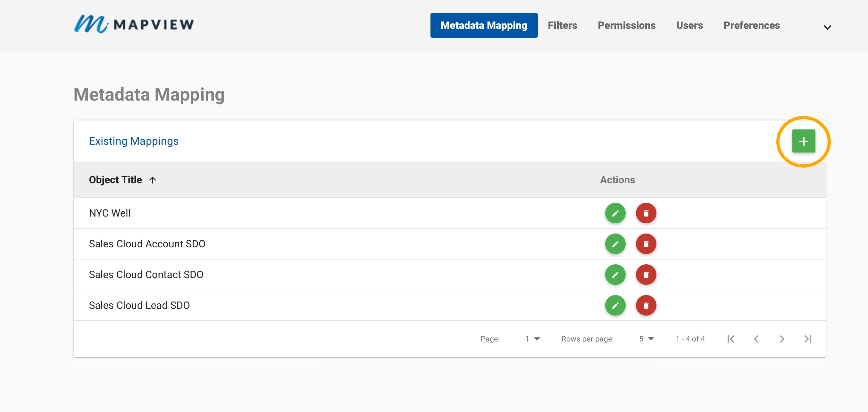Image resolution: width=868 pixels, height=412 pixels.
Task: Delete the Sales Cloud Contact SDO mapping
Action: [646, 275]
